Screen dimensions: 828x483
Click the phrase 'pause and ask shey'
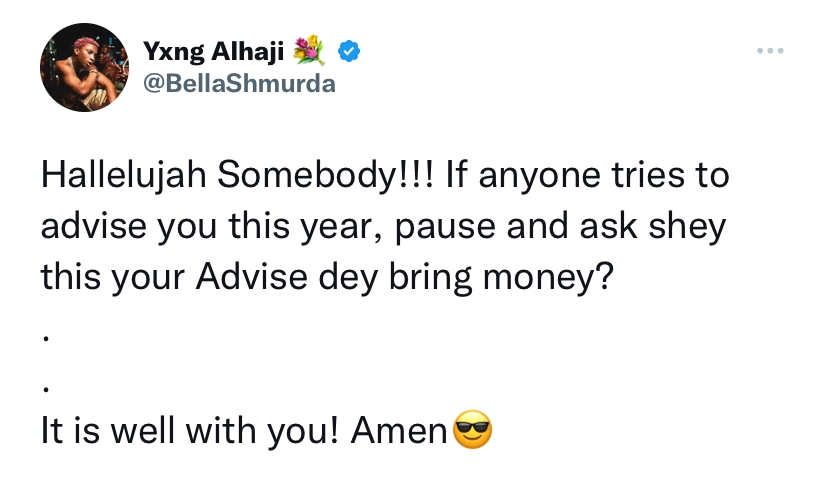[560, 227]
